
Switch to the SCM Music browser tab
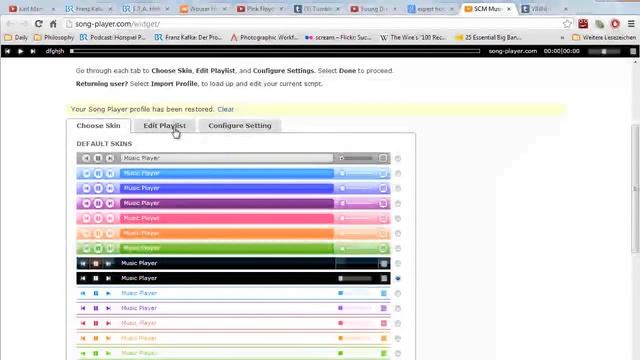pos(487,9)
